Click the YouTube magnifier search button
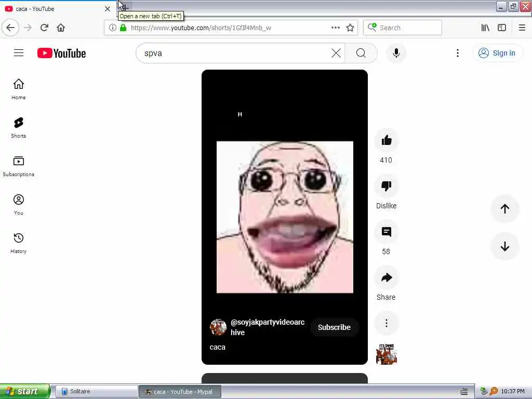 361,53
